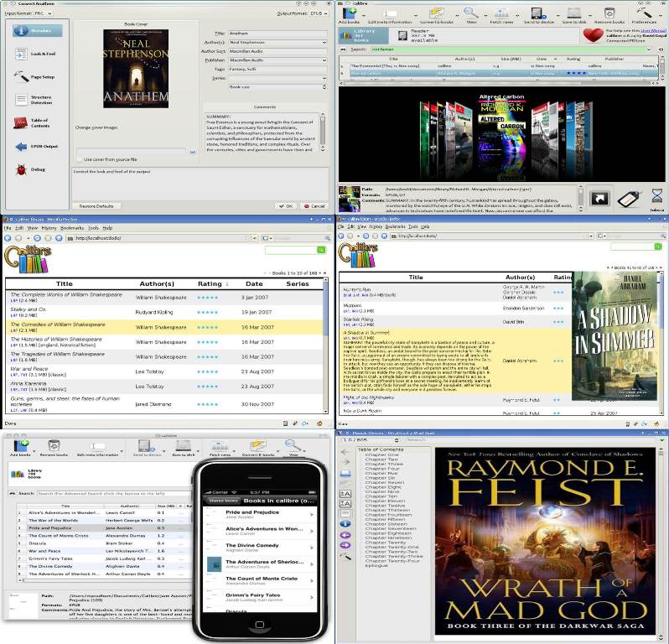Screen dimensions: 669x644
Task: Open Add books dropdown arrow in top-right window
Action: click(x=364, y=16)
